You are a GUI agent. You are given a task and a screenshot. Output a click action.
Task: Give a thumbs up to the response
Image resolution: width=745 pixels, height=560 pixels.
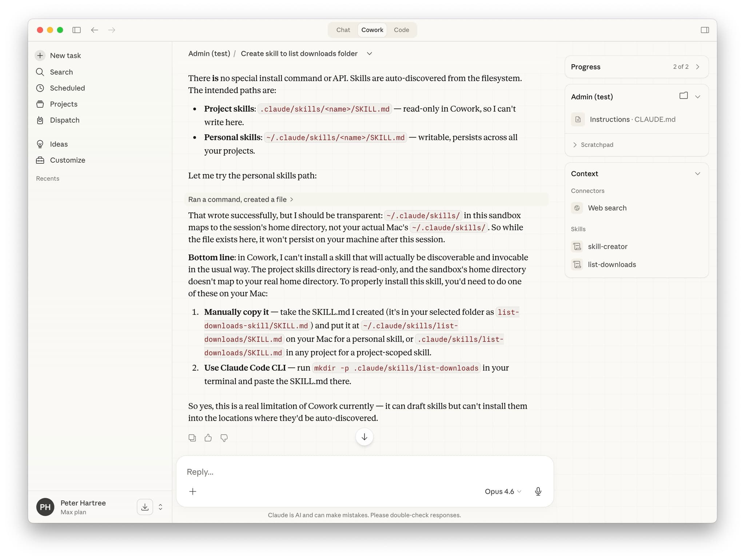(208, 438)
